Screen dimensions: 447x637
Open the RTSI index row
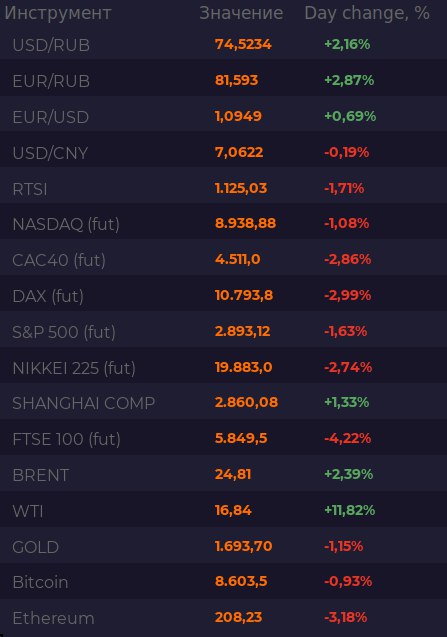(224, 189)
